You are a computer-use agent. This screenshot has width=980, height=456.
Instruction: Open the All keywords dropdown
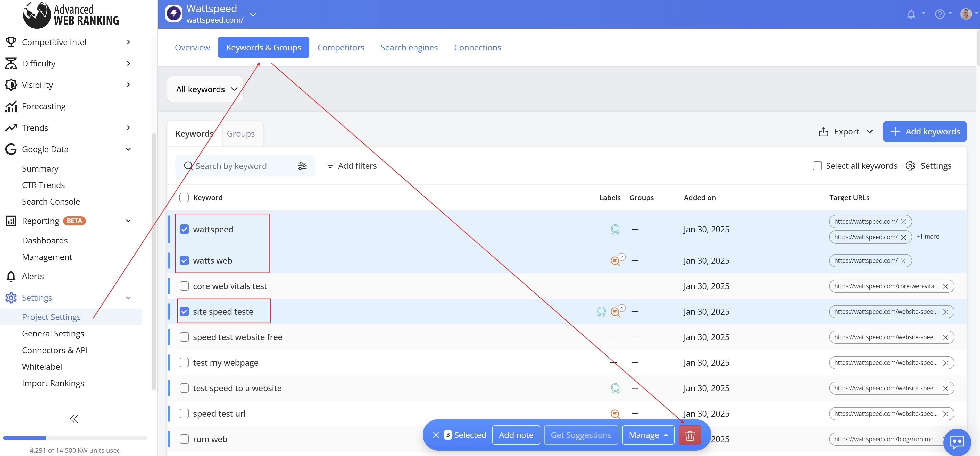pos(205,89)
